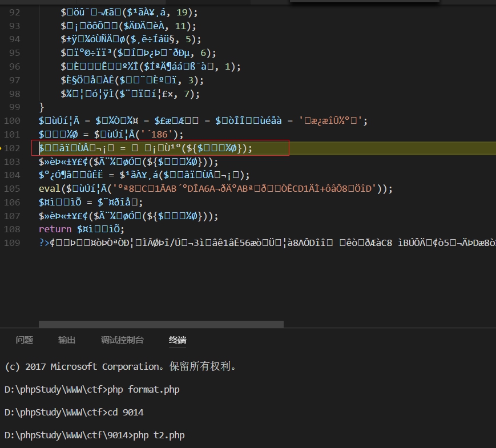The width and height of the screenshot is (496, 448).
Task: Click the number 19 argument on line 92
Action: (182, 13)
